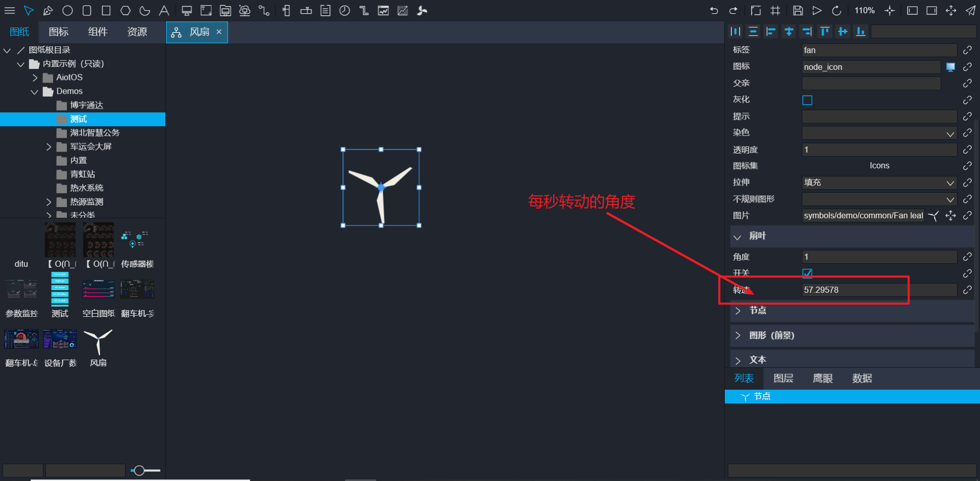Toggle the 灰化 checkbox
Viewport: 980px width, 481px height.
pos(807,100)
